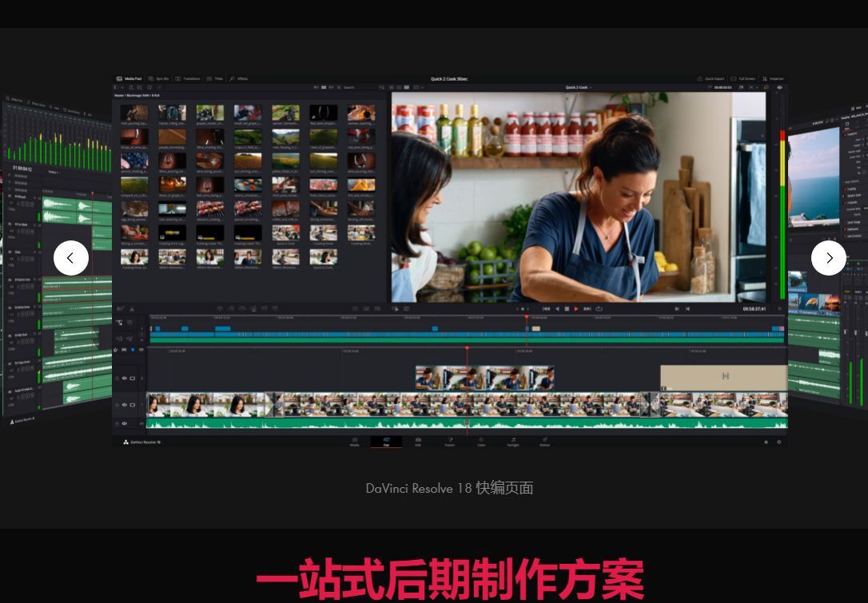Toggle lock on the audio track
This screenshot has width=868, height=603.
coord(117,424)
